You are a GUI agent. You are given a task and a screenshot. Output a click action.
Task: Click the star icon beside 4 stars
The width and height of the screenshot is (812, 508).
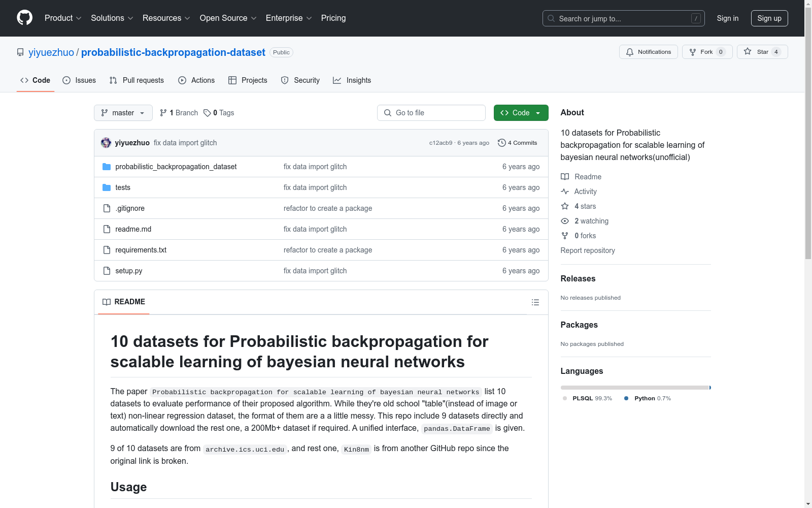click(565, 206)
